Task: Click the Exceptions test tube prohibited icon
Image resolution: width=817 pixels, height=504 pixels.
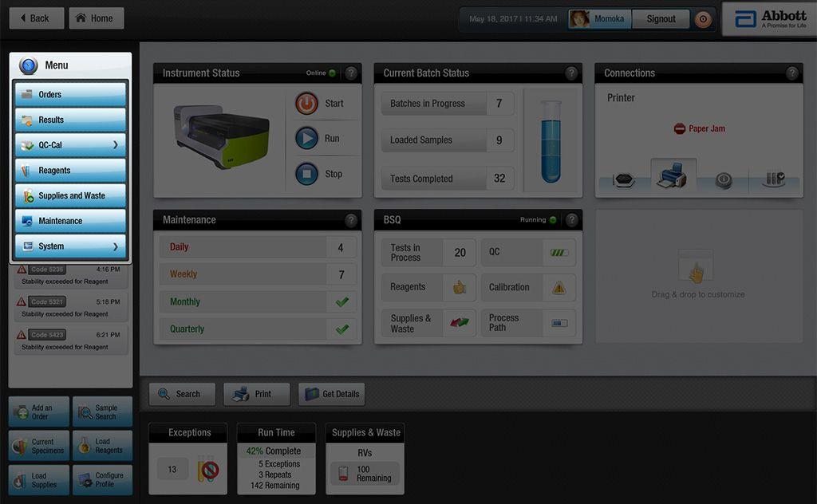Action: click(207, 470)
